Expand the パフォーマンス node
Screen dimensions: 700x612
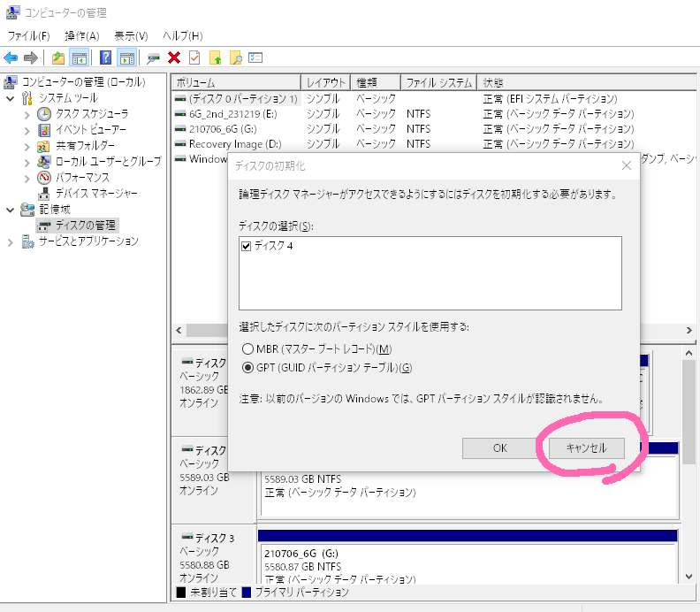click(x=27, y=179)
